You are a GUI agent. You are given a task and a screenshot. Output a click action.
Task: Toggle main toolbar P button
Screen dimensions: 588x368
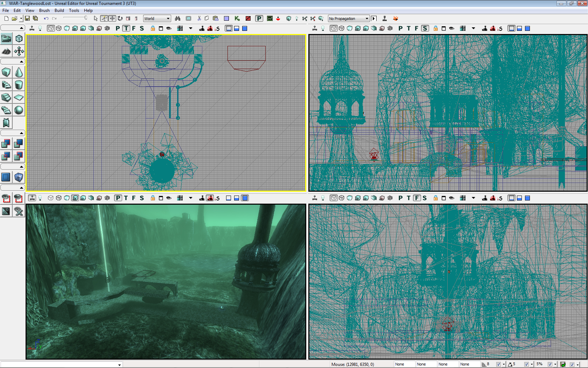click(259, 19)
